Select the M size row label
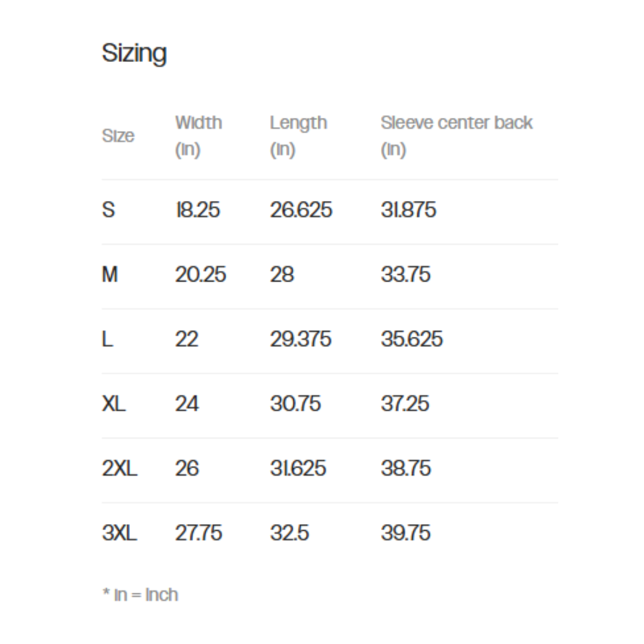The height and width of the screenshot is (644, 644). tap(110, 274)
